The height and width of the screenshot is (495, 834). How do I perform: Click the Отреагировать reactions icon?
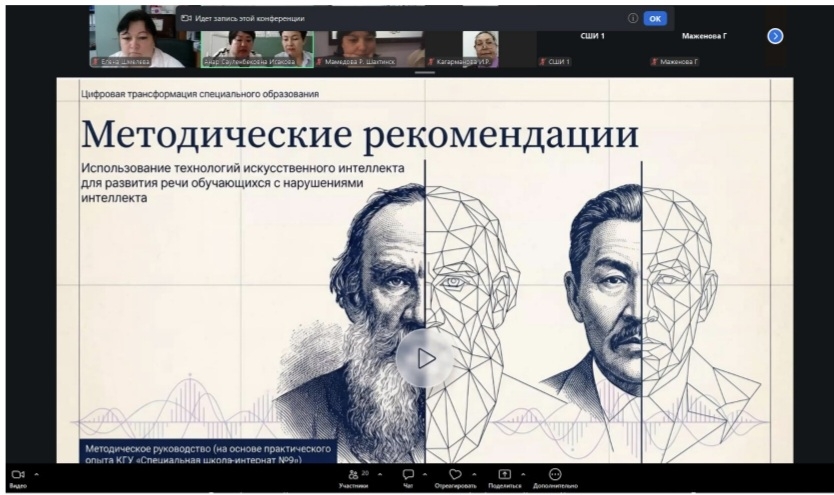click(455, 474)
